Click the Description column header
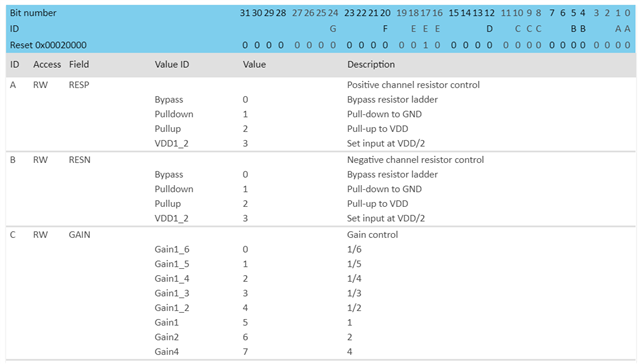The image size is (640, 364). click(x=371, y=64)
